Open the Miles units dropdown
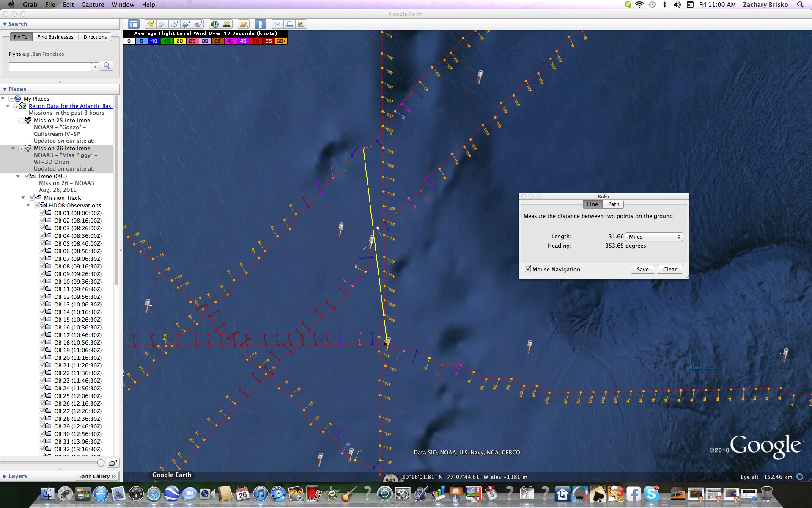The width and height of the screenshot is (812, 508). (654, 237)
